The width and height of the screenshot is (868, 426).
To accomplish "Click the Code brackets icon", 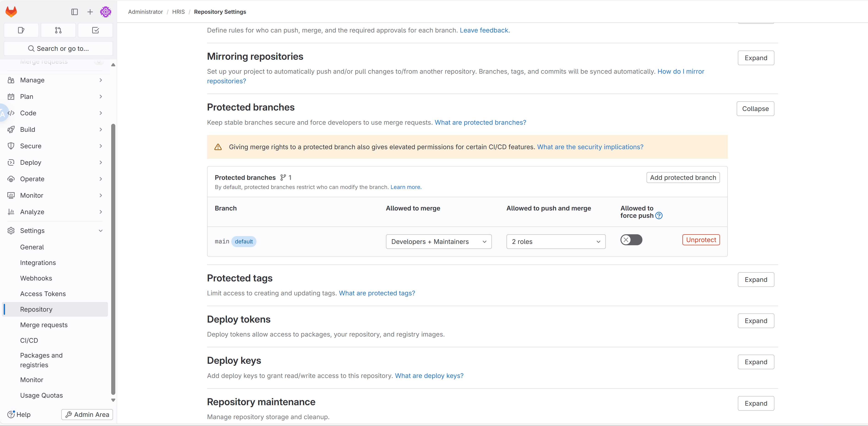I will 11,113.
